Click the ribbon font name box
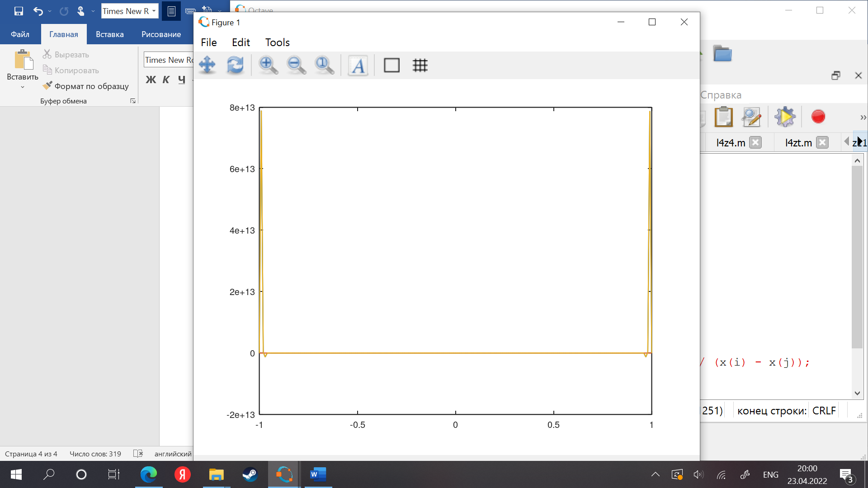 point(169,60)
